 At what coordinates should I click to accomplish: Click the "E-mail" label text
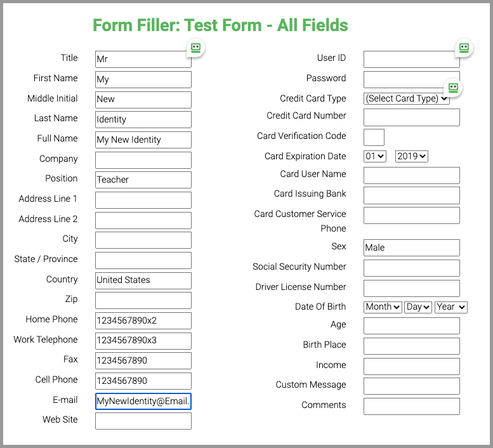(65, 400)
